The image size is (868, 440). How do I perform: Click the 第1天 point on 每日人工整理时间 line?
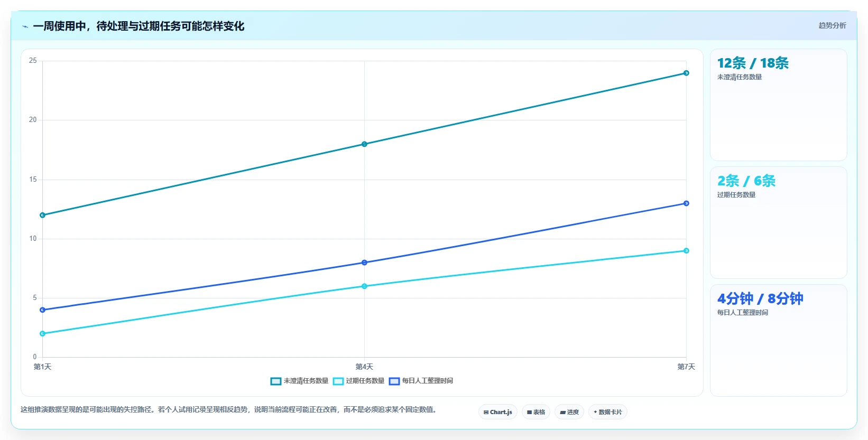(43, 310)
